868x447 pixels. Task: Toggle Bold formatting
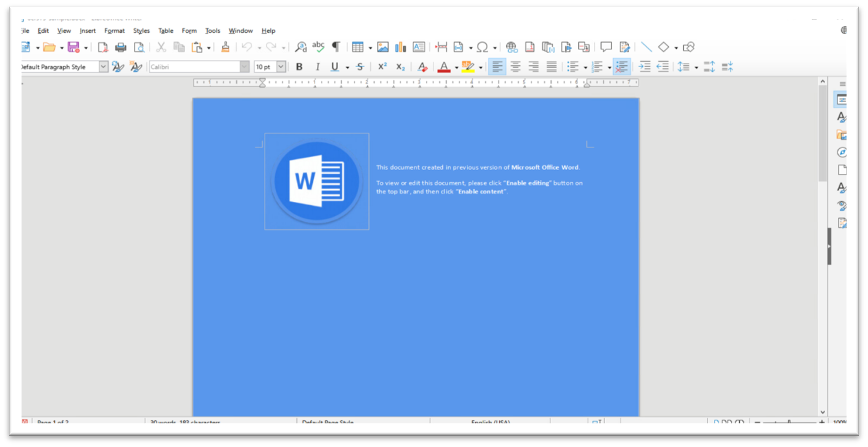pos(299,67)
